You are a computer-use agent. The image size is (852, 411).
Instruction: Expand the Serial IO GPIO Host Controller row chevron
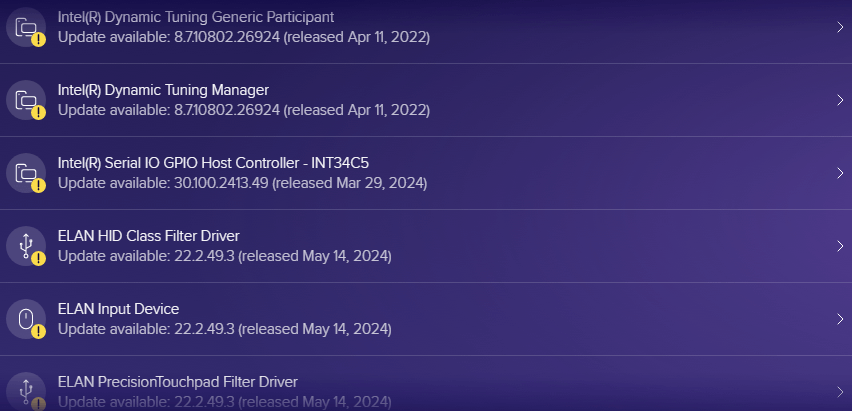point(840,173)
